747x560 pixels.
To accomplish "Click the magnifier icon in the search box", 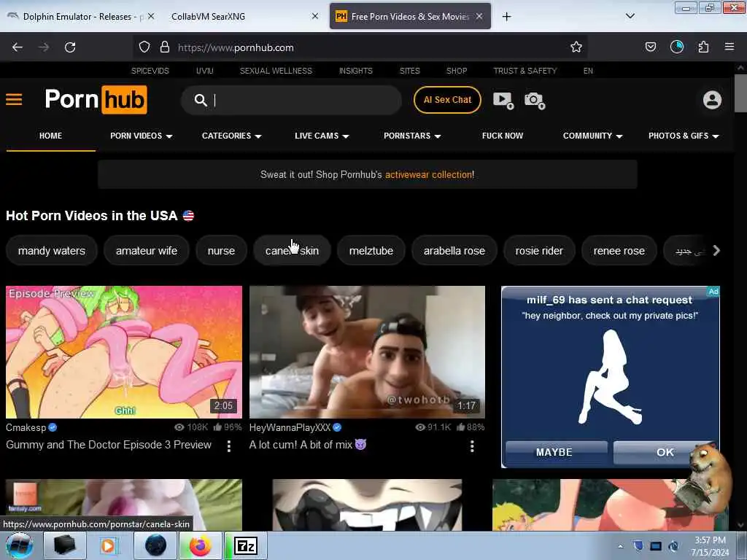I will click(201, 100).
